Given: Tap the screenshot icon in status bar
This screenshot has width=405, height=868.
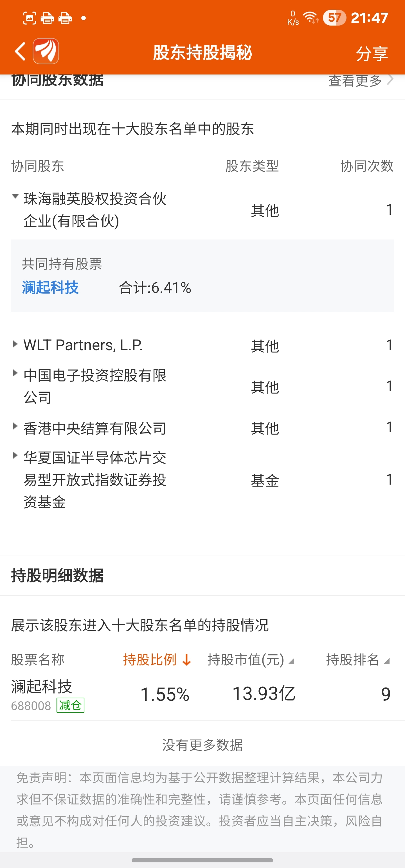Looking at the screenshot, I should coord(29,18).
